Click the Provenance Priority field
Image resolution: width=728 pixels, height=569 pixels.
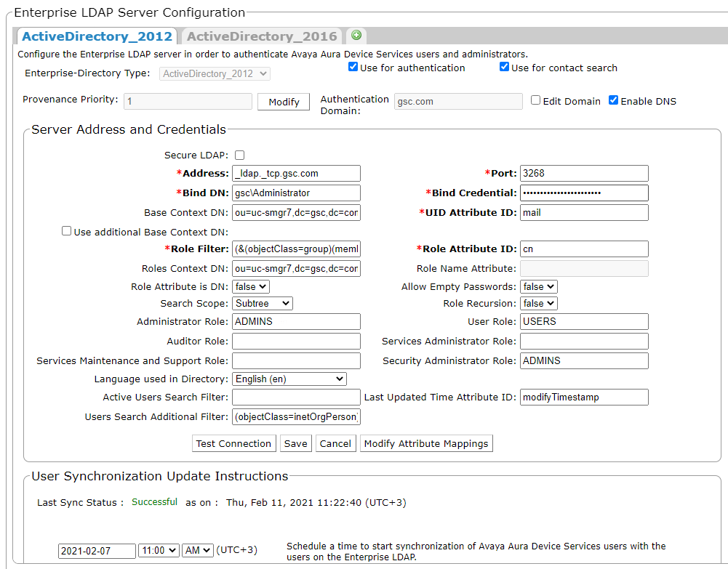click(x=188, y=101)
